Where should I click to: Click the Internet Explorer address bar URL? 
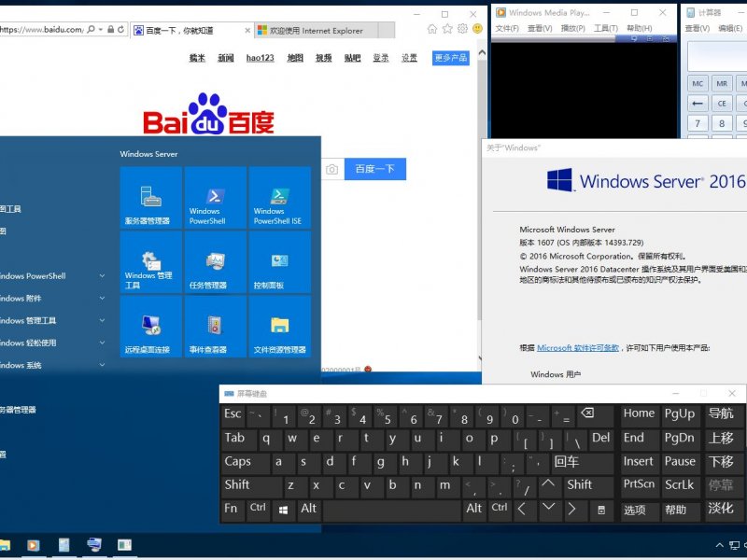42,30
